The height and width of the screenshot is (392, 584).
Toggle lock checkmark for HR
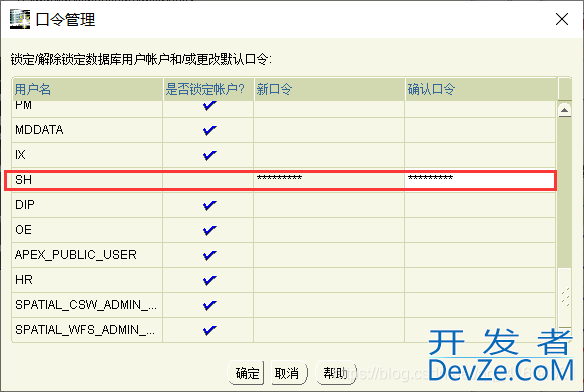coord(209,280)
